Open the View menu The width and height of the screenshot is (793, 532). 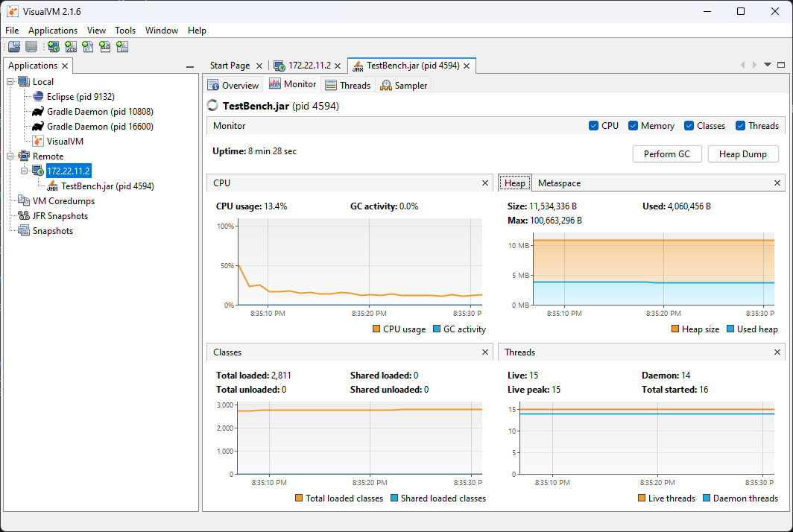[x=96, y=31]
